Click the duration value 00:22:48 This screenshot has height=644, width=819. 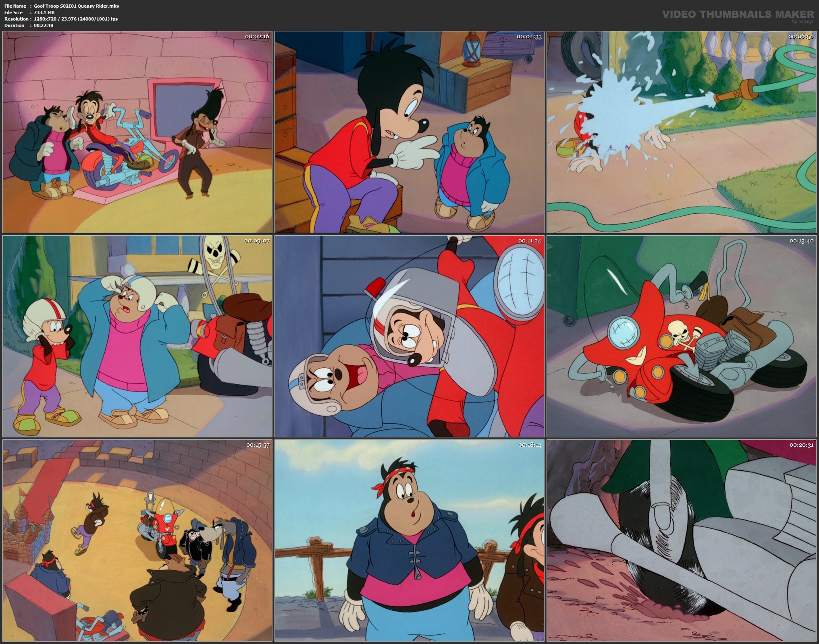click(44, 25)
